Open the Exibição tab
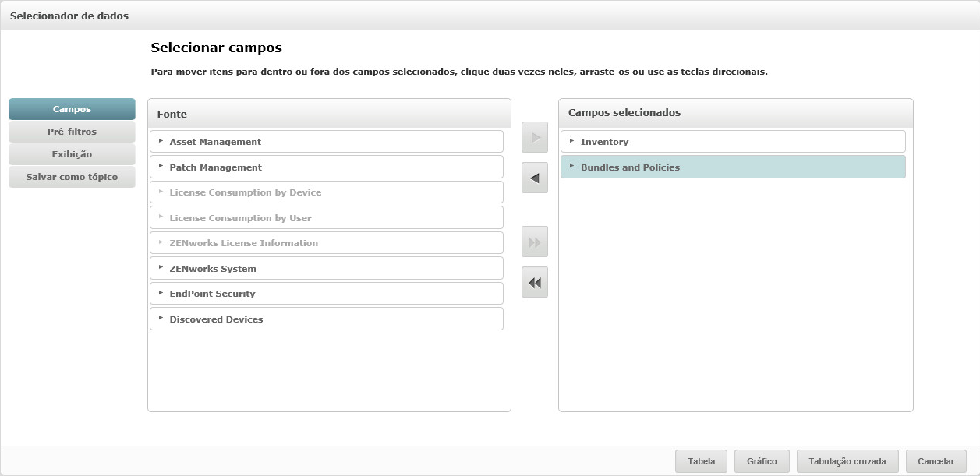 pyautogui.click(x=72, y=154)
